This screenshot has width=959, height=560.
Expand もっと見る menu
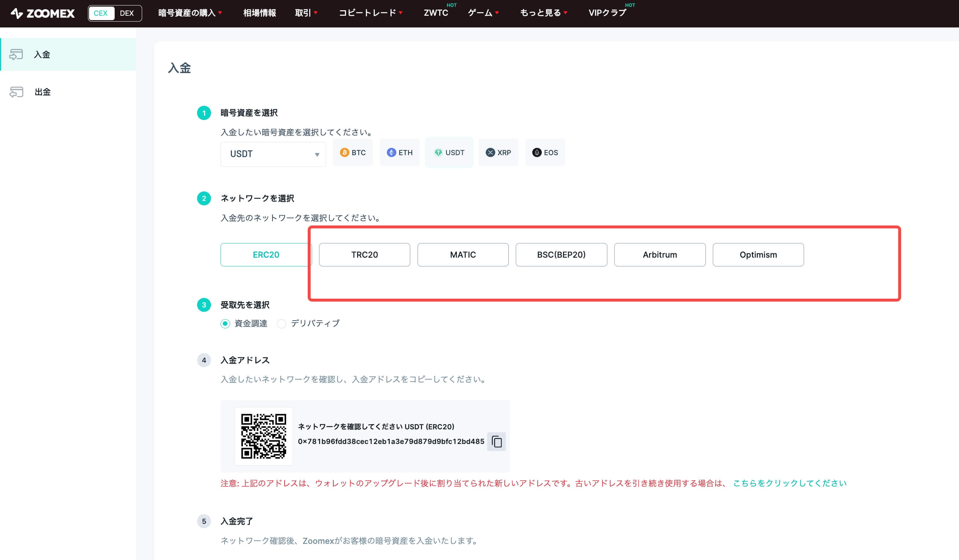(544, 13)
